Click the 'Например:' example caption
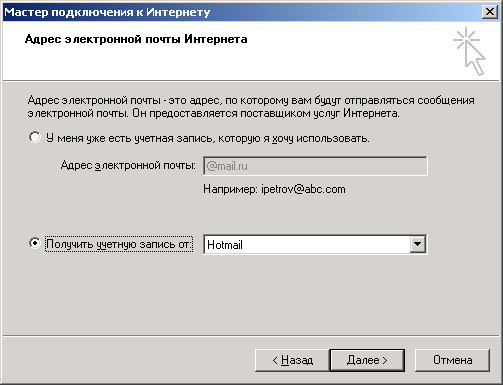 tap(230, 189)
